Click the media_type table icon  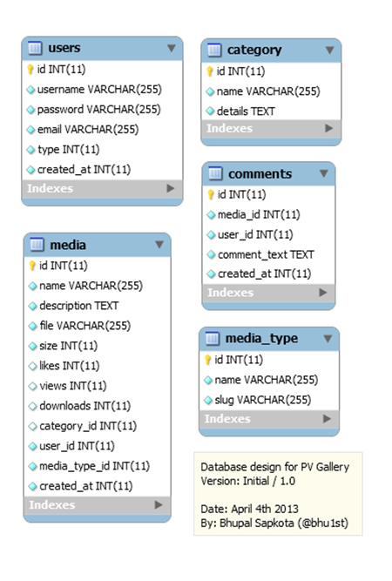click(x=213, y=338)
